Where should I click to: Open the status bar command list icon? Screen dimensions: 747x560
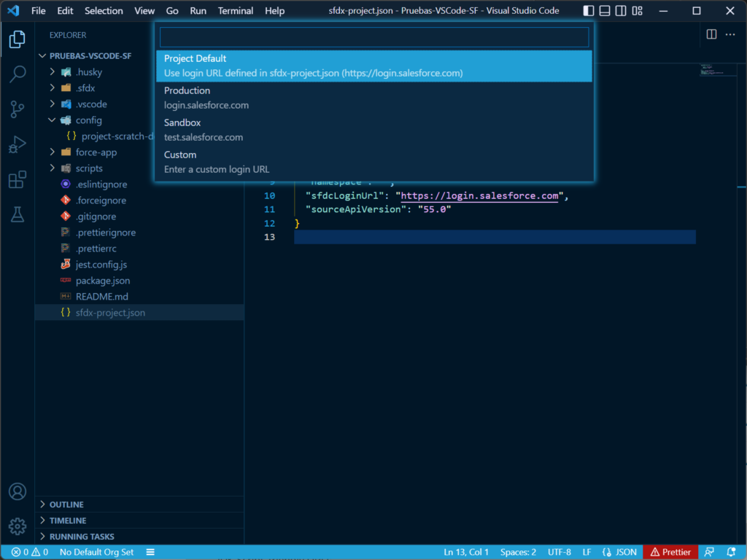point(150,552)
